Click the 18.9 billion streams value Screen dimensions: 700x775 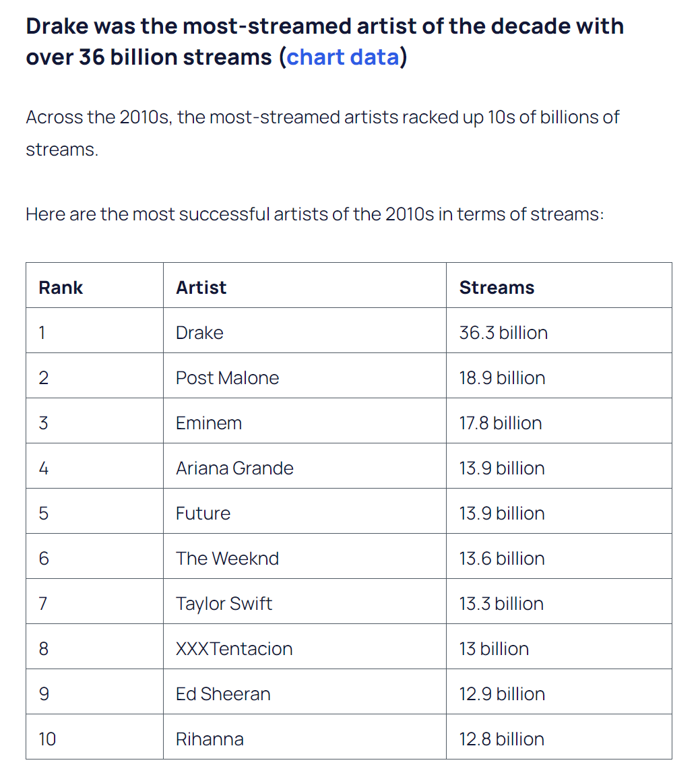pyautogui.click(x=502, y=378)
